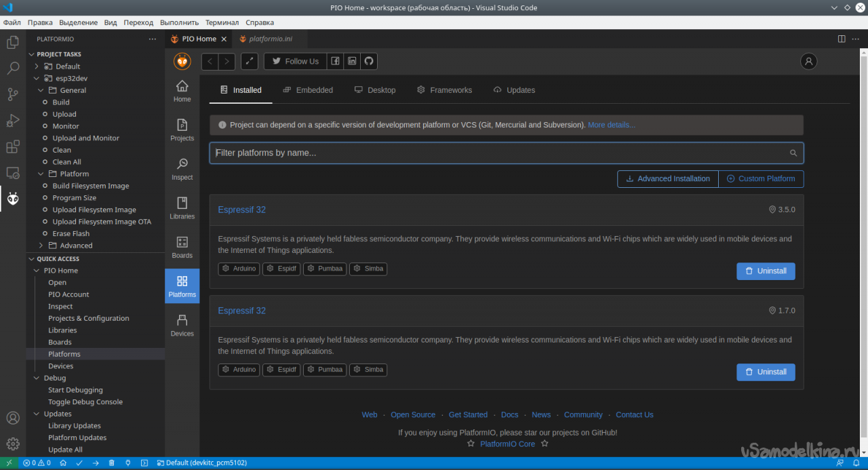
Task: Click PlatformIO Clean trash icon in status bar
Action: pyautogui.click(x=112, y=463)
